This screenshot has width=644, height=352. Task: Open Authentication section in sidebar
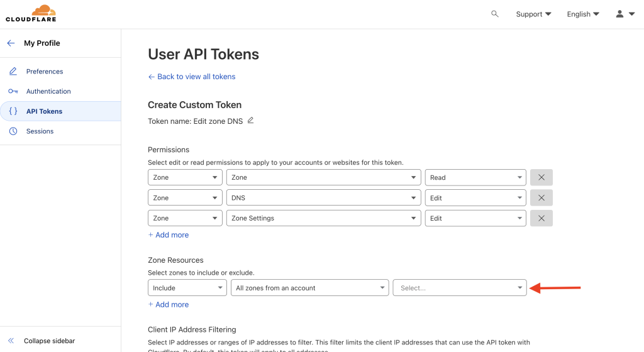coord(48,91)
